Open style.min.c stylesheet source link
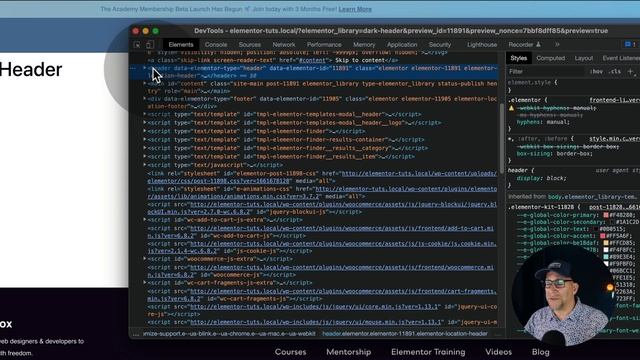Screen dimensions: 640x360 [614, 139]
